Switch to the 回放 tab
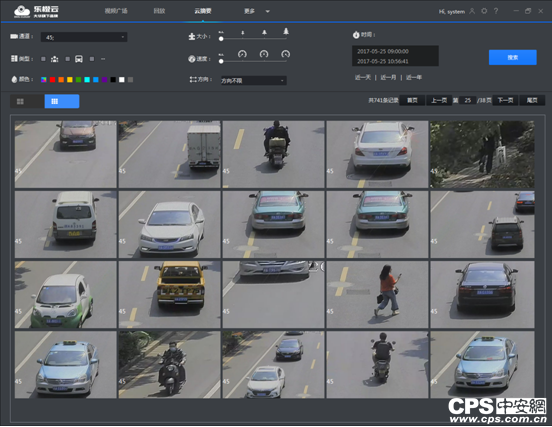 click(x=159, y=11)
